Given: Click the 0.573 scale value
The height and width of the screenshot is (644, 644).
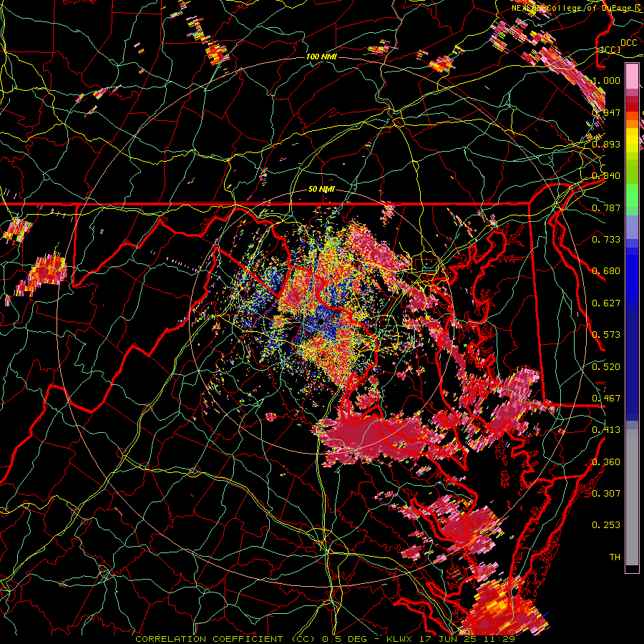Looking at the screenshot, I should pos(606,335).
